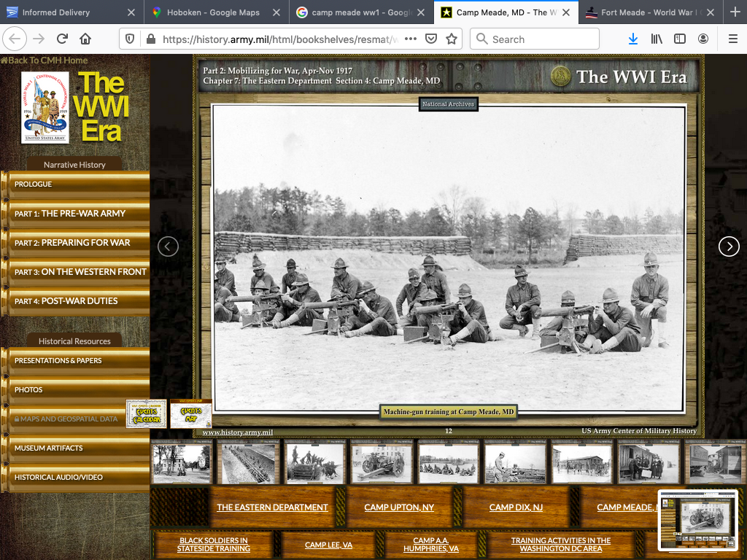Open the Firefox hamburger application menu
Viewport: 747px width, 560px height.
pyautogui.click(x=732, y=39)
